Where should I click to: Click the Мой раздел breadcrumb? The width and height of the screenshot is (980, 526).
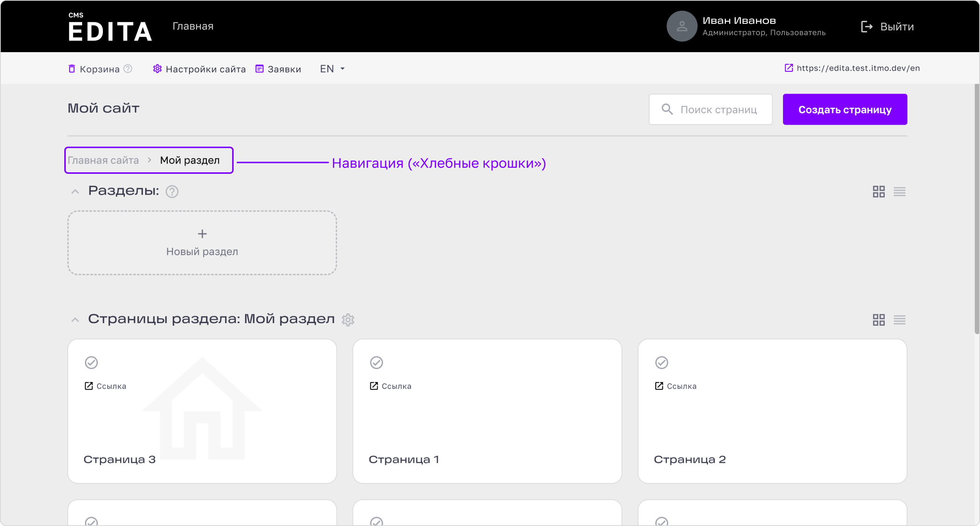[x=189, y=160]
